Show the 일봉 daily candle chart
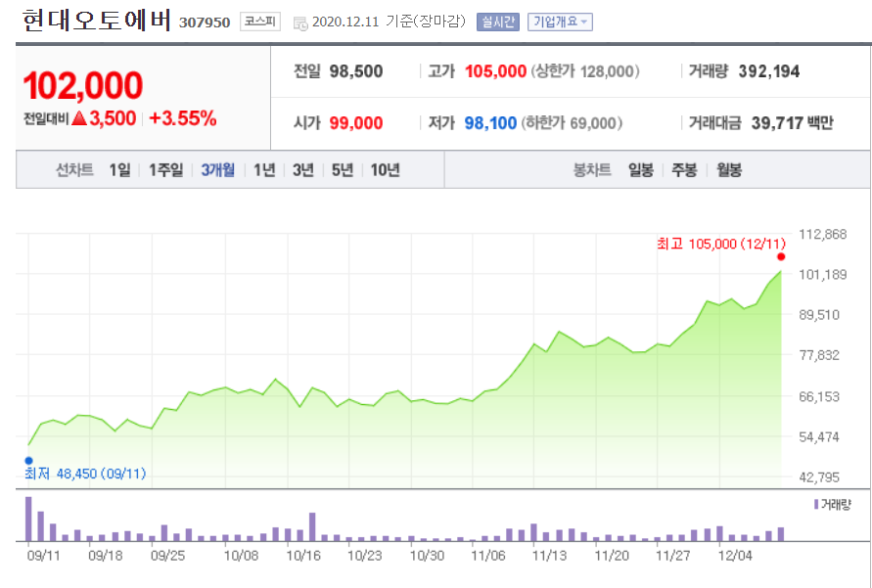Image resolution: width=872 pixels, height=588 pixels. point(641,170)
